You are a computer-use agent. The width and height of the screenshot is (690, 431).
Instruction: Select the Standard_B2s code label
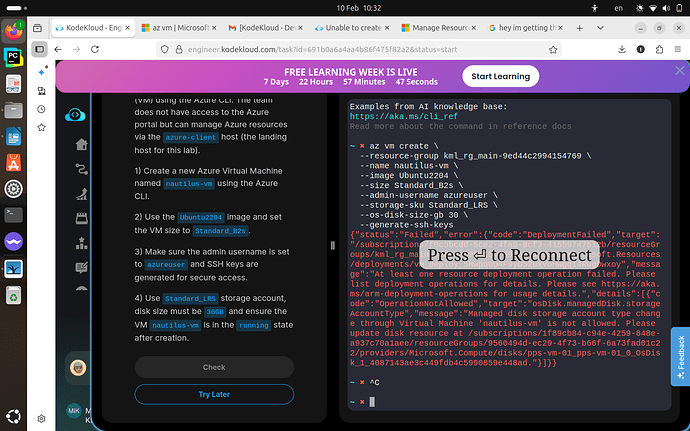(x=220, y=231)
